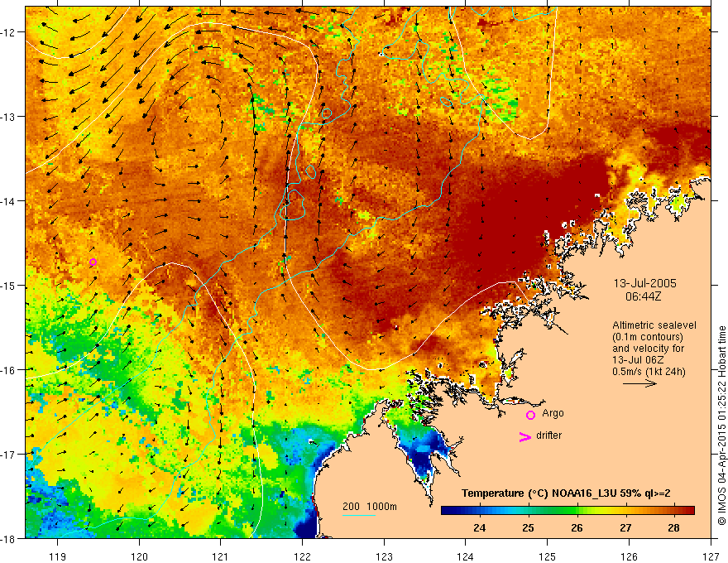This screenshot has height=563, width=728.
Task: Click the 'and velocity for' text line
Action: (x=648, y=349)
